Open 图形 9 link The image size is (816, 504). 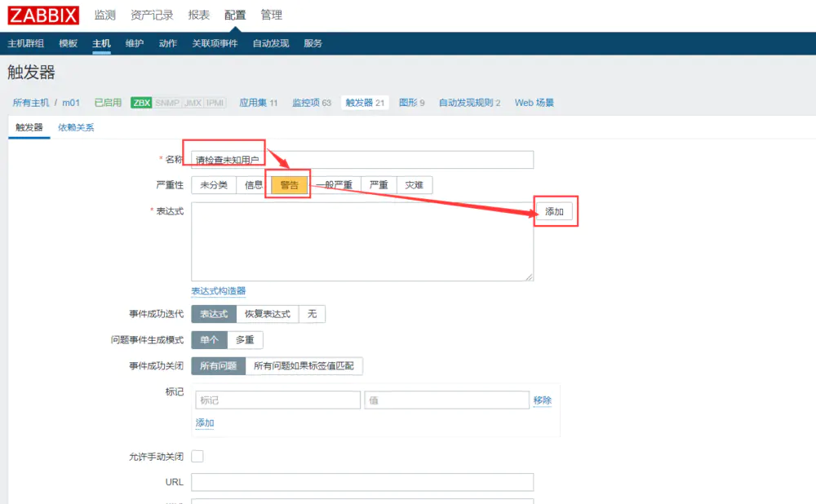click(x=411, y=103)
